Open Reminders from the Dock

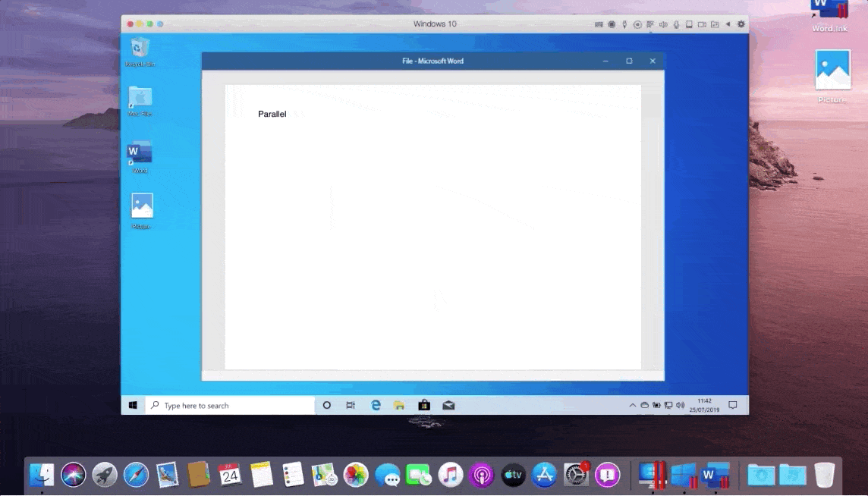click(293, 475)
